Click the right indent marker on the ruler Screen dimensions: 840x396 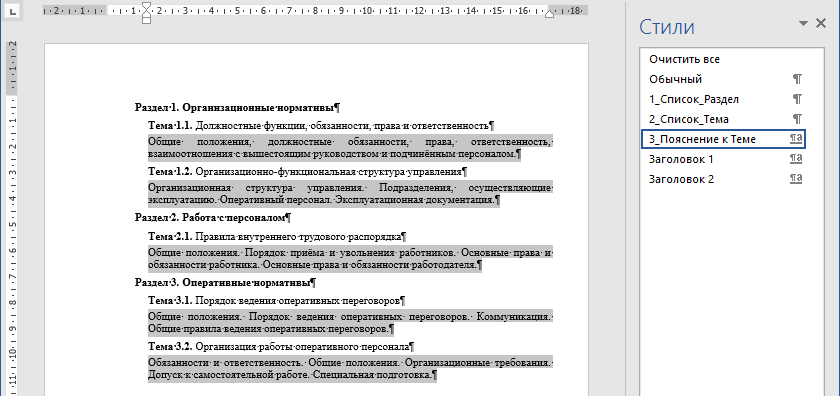point(549,14)
